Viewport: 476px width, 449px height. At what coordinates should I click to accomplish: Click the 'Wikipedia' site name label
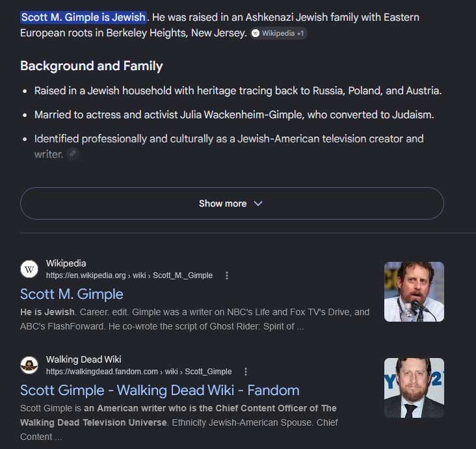tap(66, 263)
